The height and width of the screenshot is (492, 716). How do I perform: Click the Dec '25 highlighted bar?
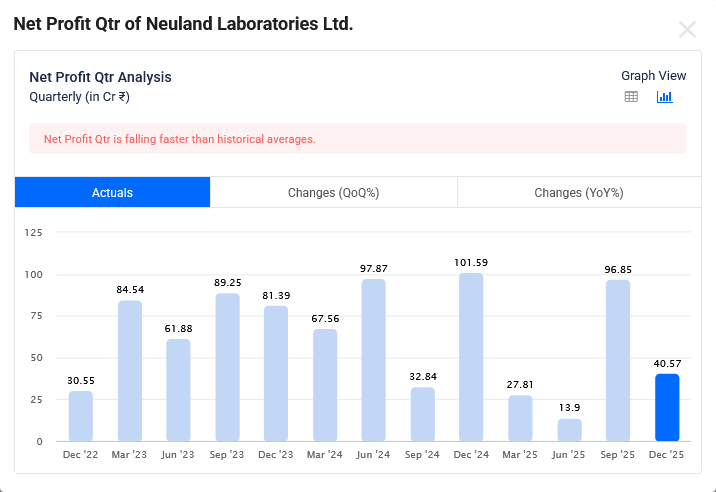point(667,408)
